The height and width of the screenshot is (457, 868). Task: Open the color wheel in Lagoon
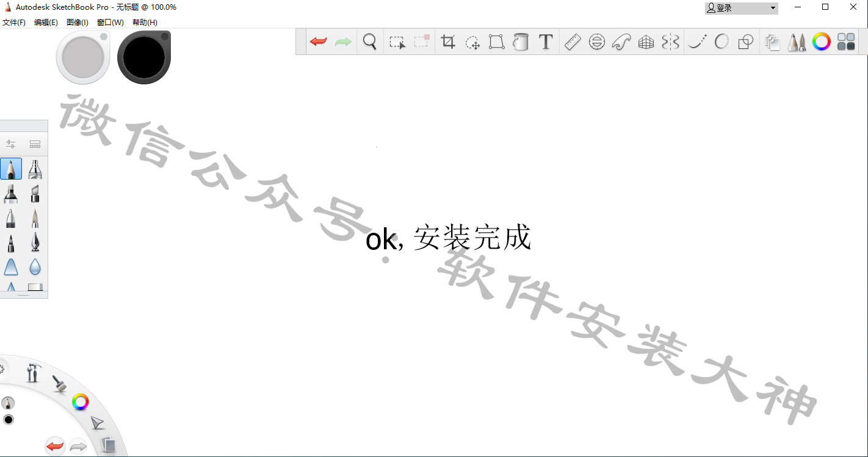click(81, 401)
